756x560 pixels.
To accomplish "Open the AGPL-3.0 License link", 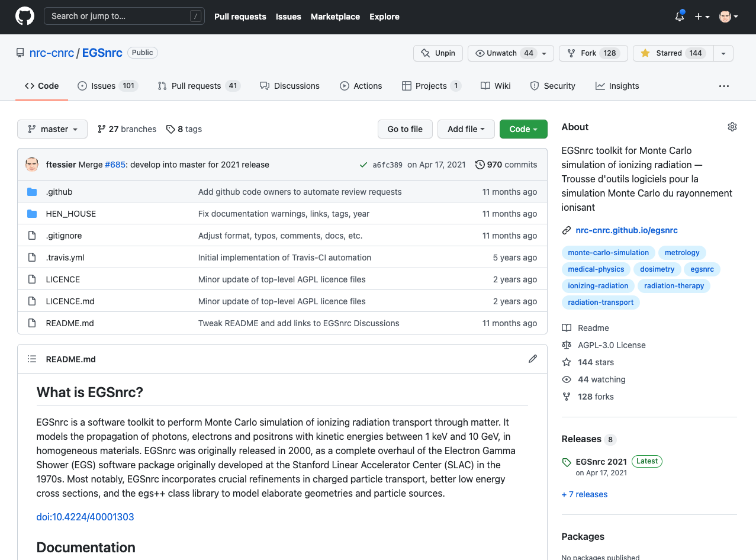I will click(x=604, y=345).
